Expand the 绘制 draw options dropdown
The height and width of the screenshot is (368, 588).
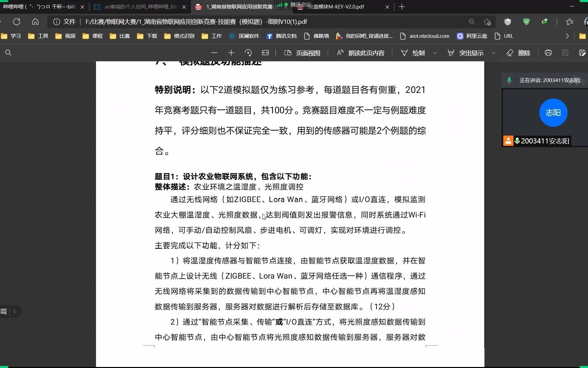(x=435, y=53)
